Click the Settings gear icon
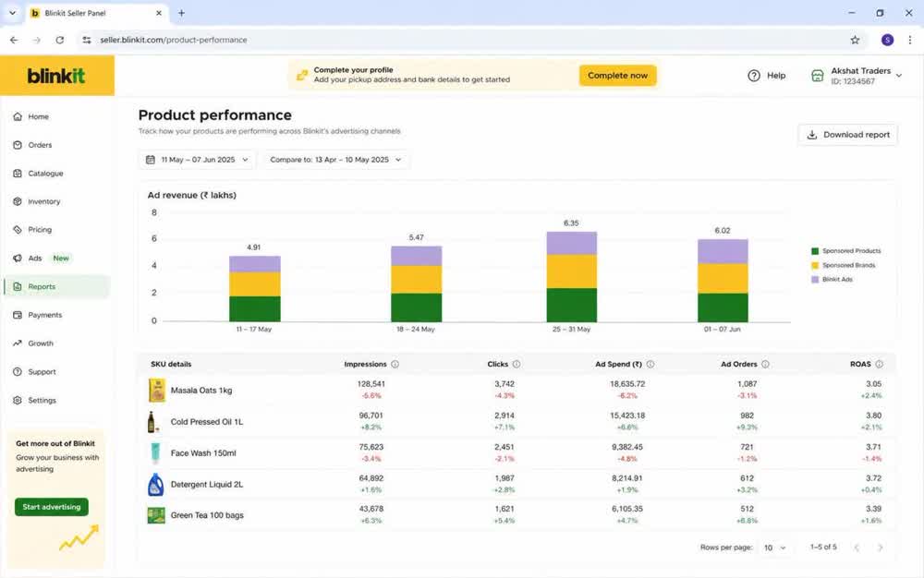Screen dimensions: 924x578 click(x=18, y=400)
